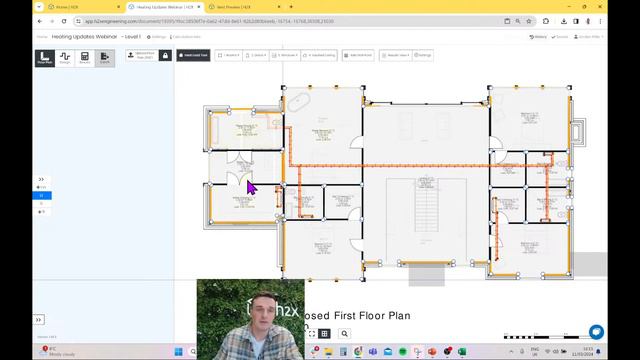Click the browser back arrow

coord(40,21)
